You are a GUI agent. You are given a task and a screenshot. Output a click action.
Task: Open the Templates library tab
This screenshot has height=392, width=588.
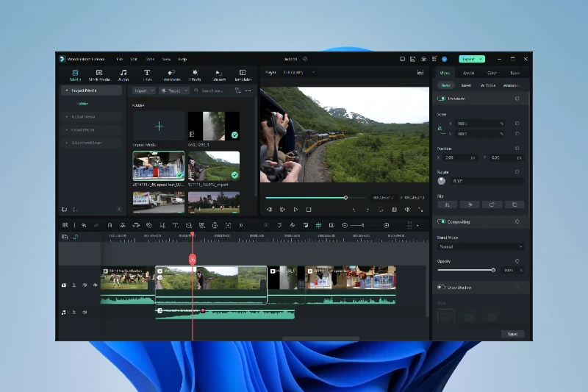click(x=243, y=75)
